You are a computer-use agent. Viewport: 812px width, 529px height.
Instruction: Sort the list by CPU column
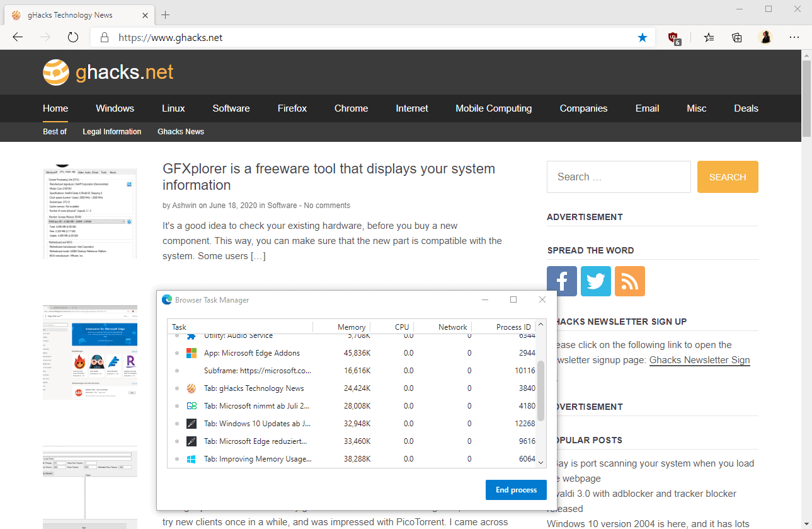coord(392,327)
